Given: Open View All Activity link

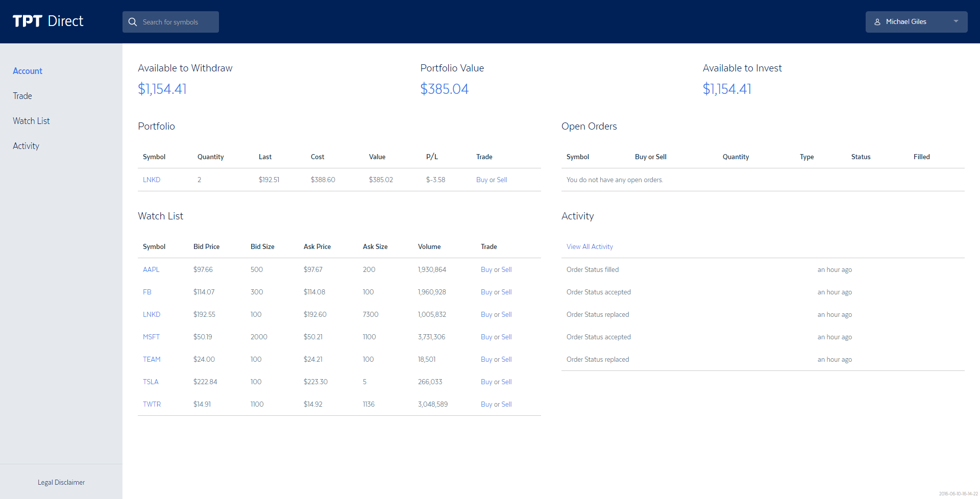Looking at the screenshot, I should [590, 246].
